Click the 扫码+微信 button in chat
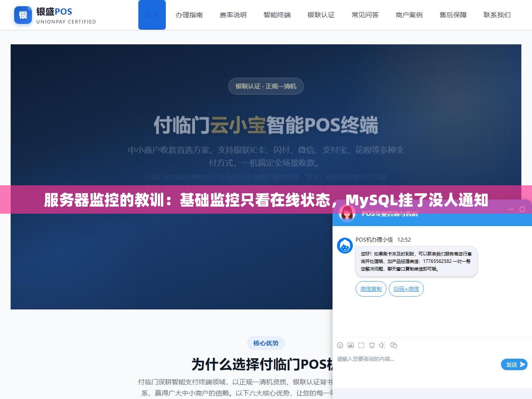This screenshot has height=399, width=532. (407, 289)
